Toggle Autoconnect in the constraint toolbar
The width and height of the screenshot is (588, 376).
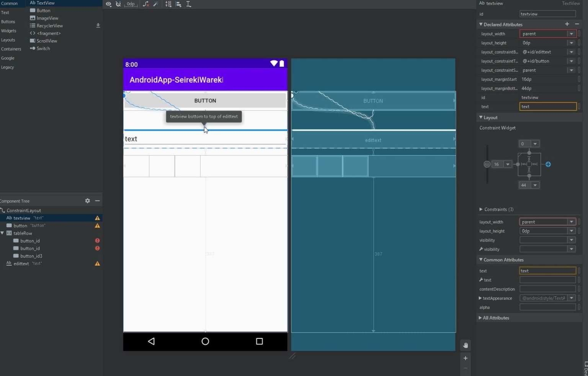click(119, 4)
